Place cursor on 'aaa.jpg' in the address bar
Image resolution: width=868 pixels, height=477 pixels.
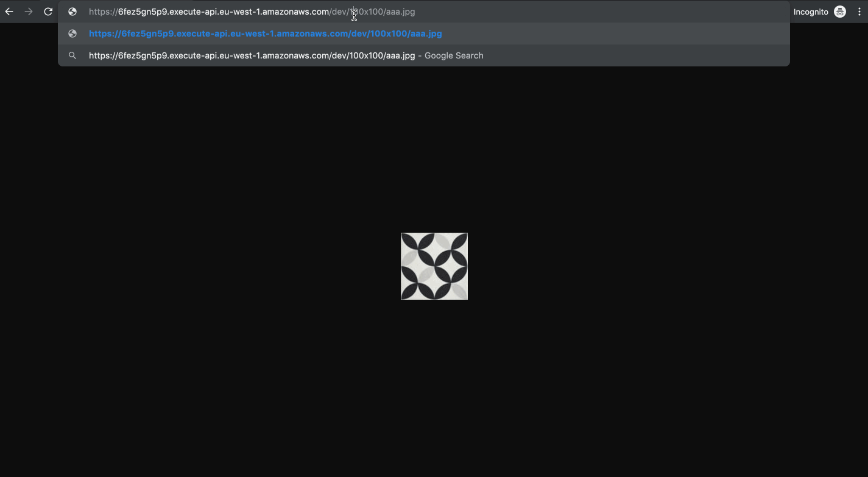[400, 12]
